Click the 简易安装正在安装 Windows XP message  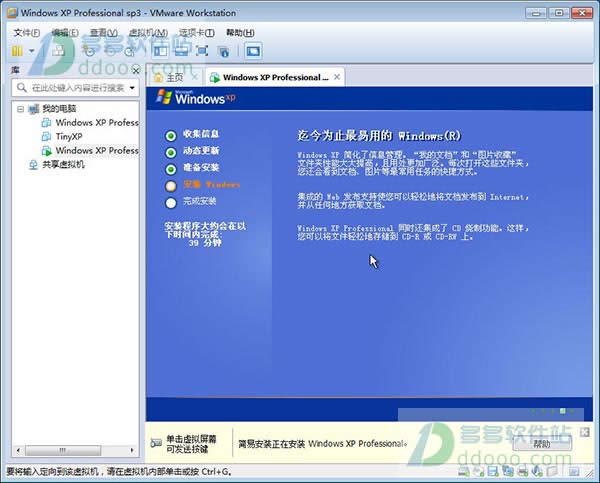pyautogui.click(x=322, y=444)
